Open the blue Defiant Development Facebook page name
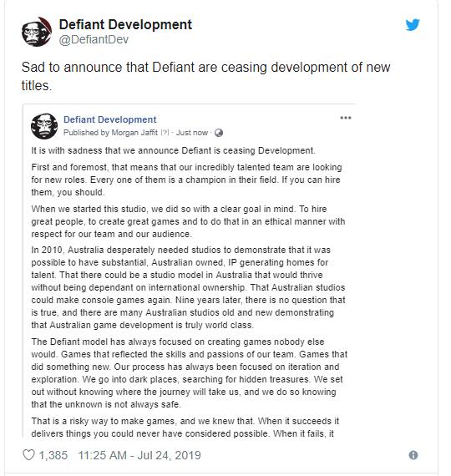 [x=110, y=119]
